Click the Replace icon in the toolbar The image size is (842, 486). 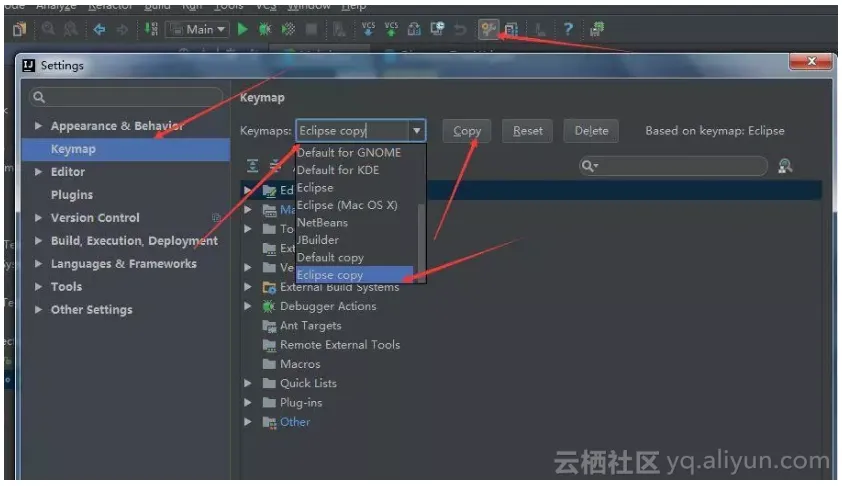click(x=71, y=29)
